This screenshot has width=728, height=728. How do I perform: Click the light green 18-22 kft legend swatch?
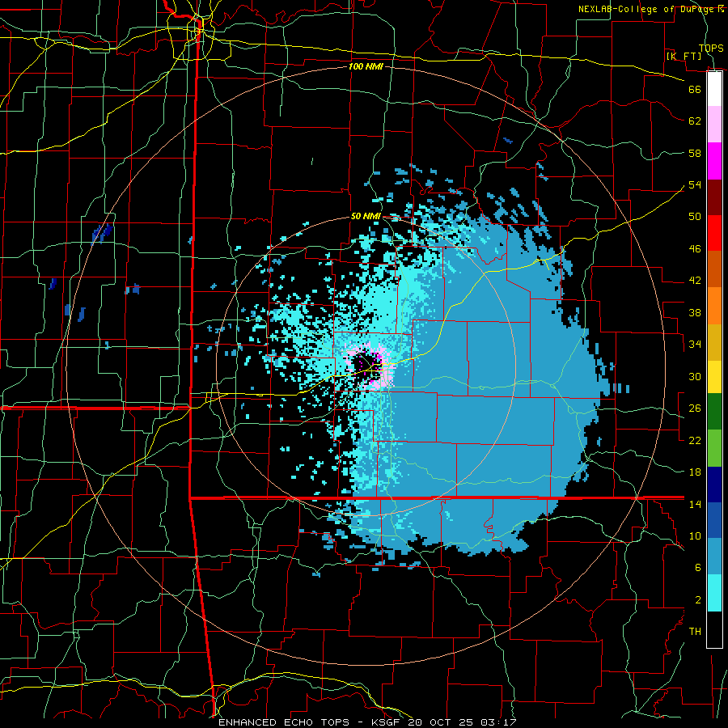click(x=714, y=448)
